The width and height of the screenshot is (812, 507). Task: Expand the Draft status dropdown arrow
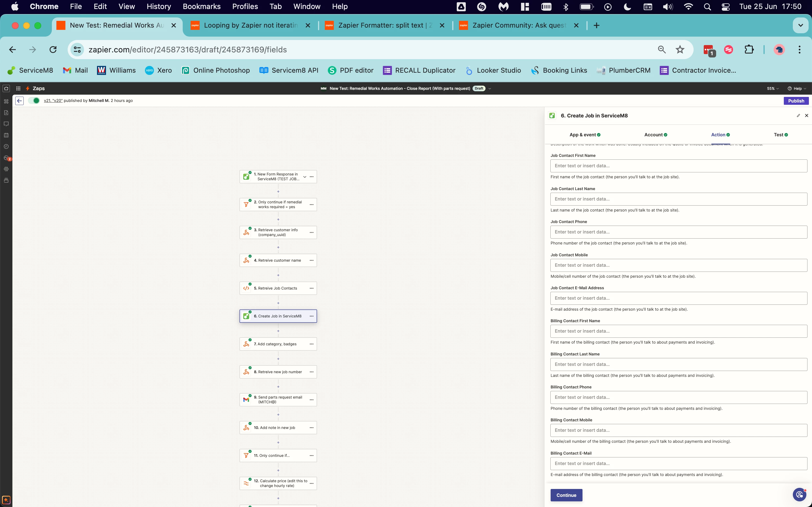(489, 88)
